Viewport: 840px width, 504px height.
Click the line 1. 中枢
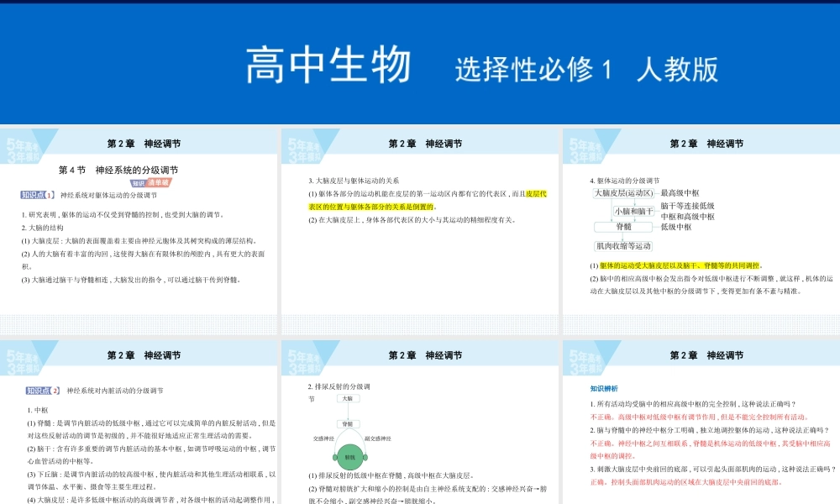coord(38,410)
